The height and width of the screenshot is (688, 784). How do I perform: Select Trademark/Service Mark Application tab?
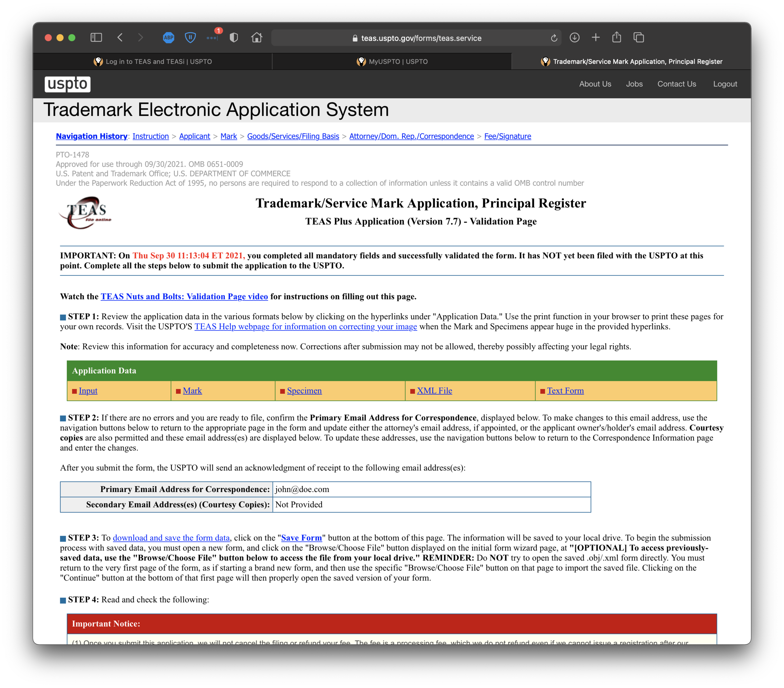pyautogui.click(x=631, y=61)
